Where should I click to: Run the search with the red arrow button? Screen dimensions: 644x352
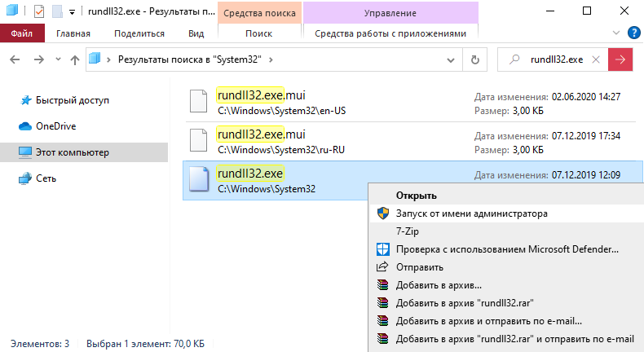[620, 60]
